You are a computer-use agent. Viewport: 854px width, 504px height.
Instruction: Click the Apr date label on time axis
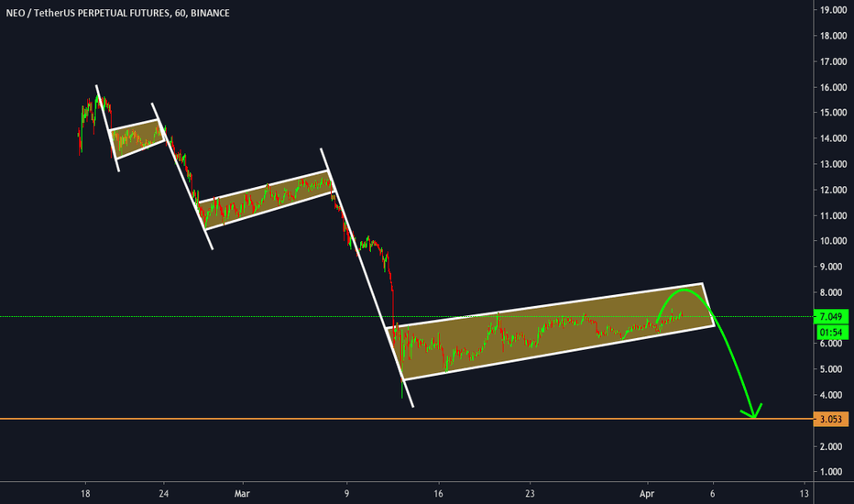point(647,494)
